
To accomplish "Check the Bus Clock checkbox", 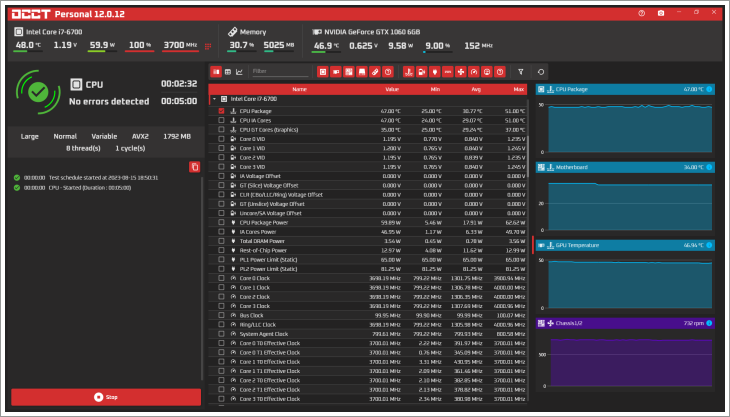I will point(221,316).
